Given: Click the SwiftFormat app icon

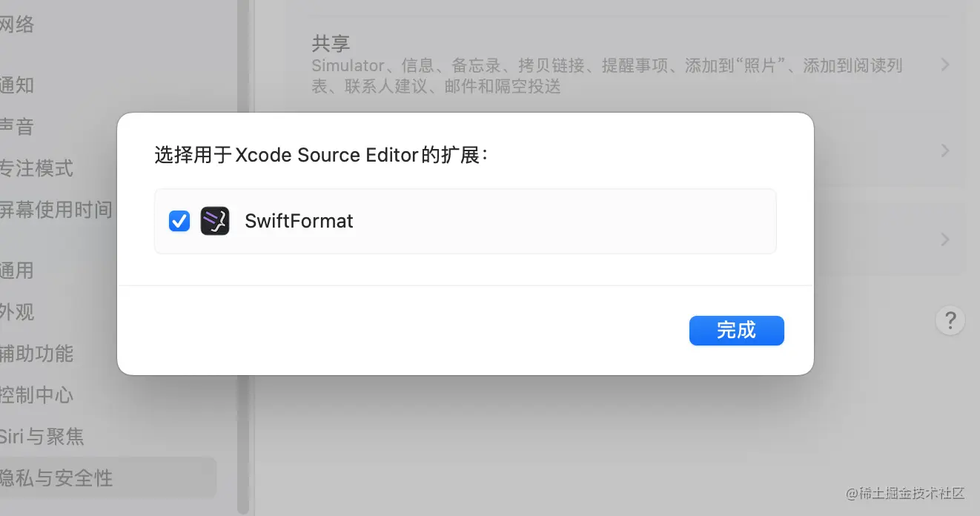Looking at the screenshot, I should 215,221.
